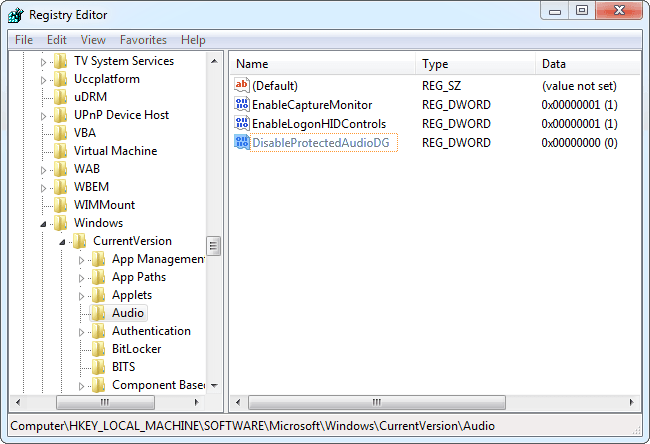Open the Favorites menu

(x=143, y=40)
